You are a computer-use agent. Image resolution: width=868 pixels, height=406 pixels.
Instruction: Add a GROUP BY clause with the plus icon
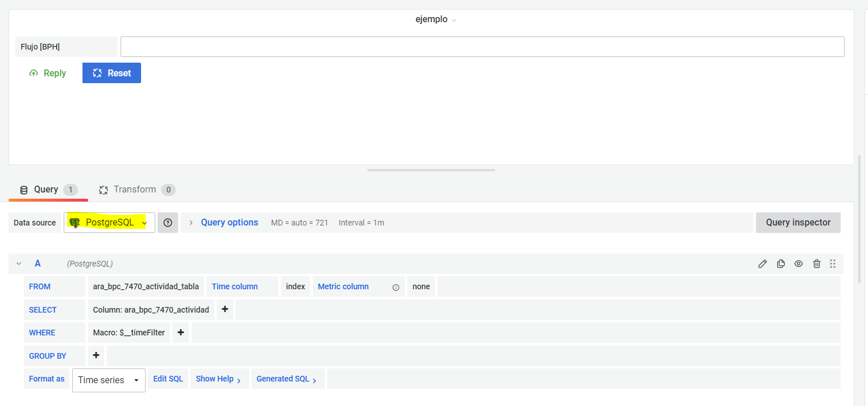point(96,355)
